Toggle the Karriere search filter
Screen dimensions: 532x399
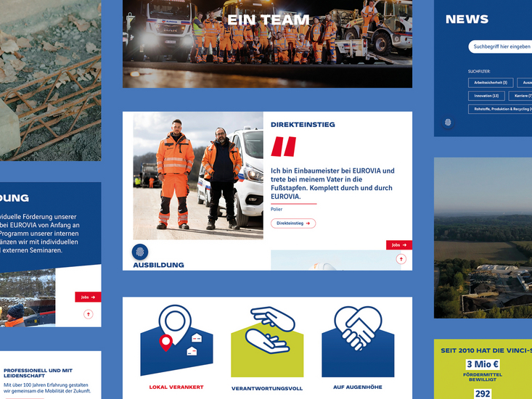[x=520, y=96]
